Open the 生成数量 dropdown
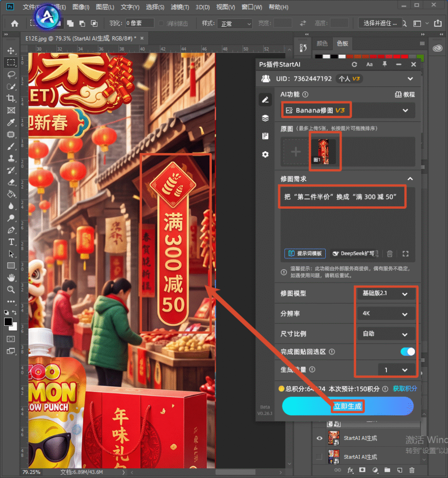The height and width of the screenshot is (478, 448). (397, 370)
